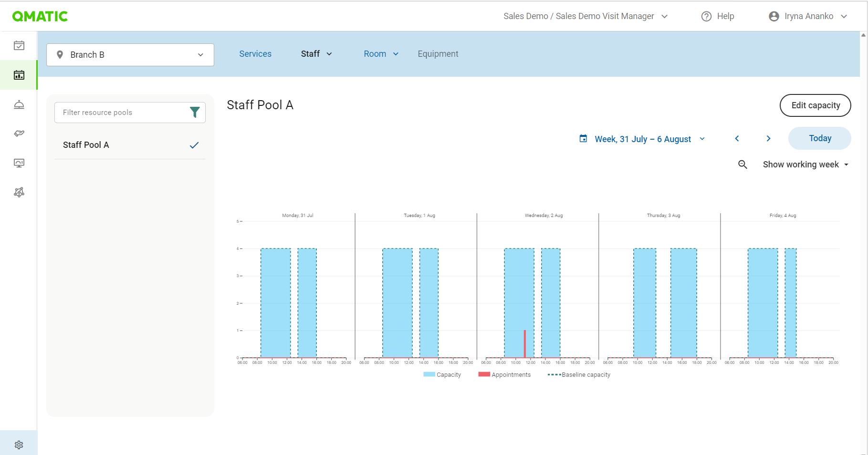Open the Branch B dropdown
Viewport: 868px width, 455px height.
130,55
